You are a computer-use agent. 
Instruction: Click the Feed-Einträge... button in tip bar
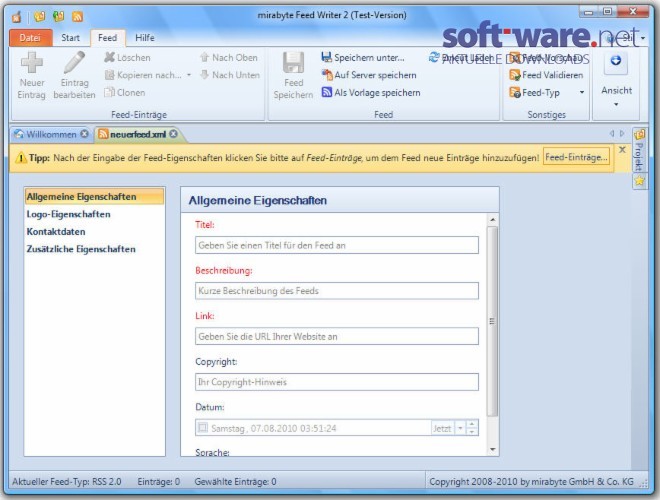(x=576, y=157)
